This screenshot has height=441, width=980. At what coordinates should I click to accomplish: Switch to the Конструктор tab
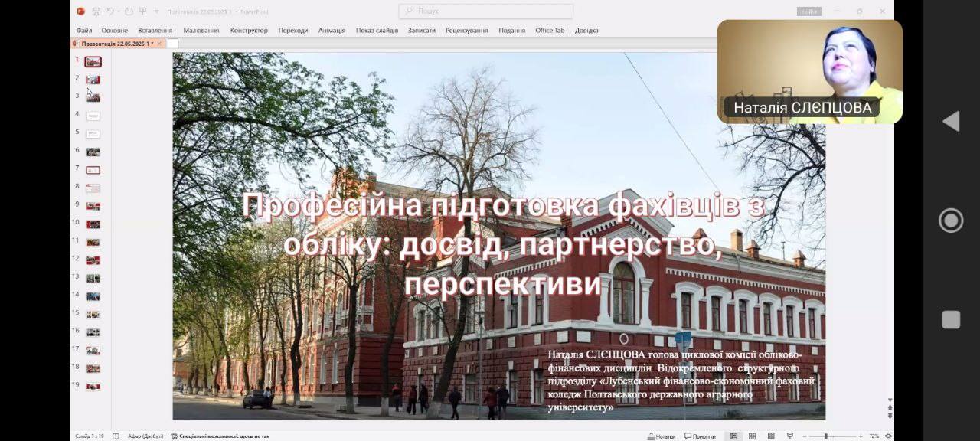click(249, 31)
